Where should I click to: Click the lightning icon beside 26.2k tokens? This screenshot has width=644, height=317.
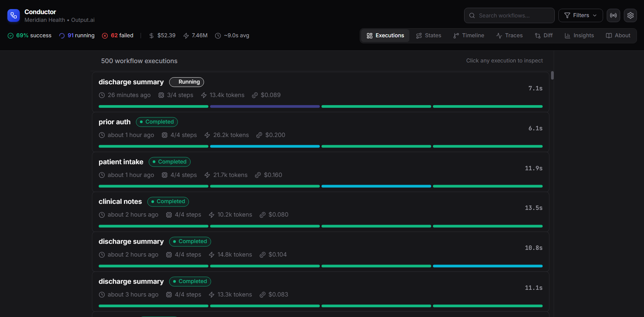[x=207, y=135]
